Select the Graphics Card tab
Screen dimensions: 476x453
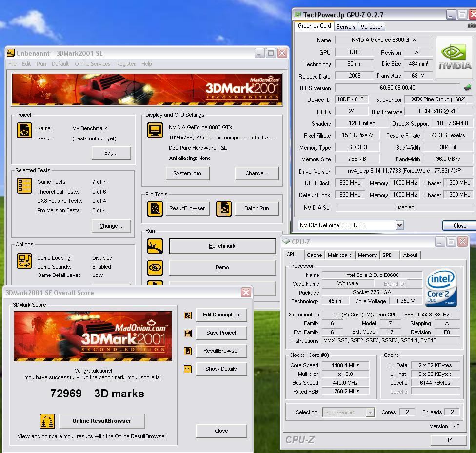314,26
